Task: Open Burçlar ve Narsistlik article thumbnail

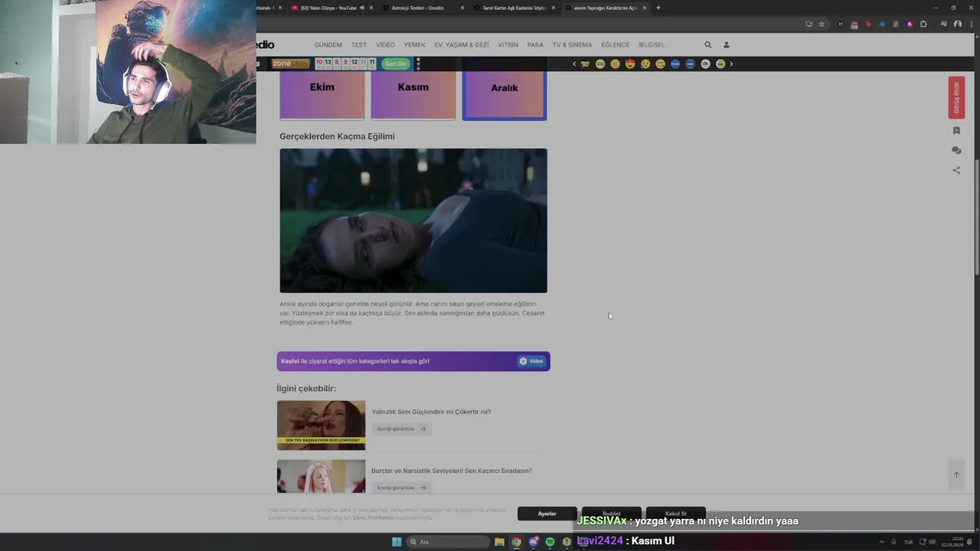Action: coord(322,477)
